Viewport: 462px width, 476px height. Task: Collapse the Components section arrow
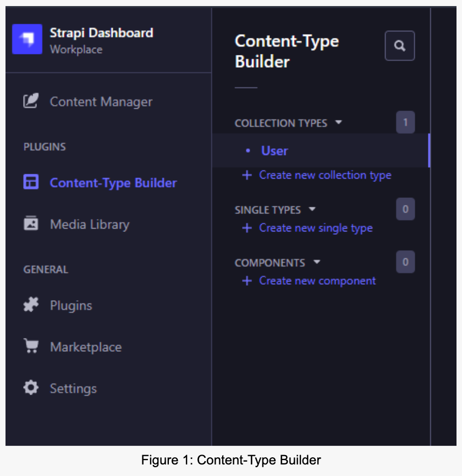(x=317, y=262)
